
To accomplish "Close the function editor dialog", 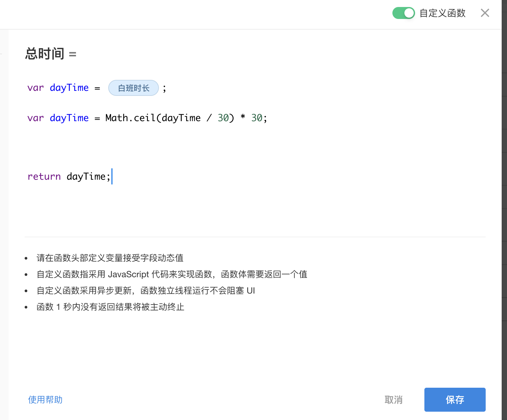I will coord(485,13).
